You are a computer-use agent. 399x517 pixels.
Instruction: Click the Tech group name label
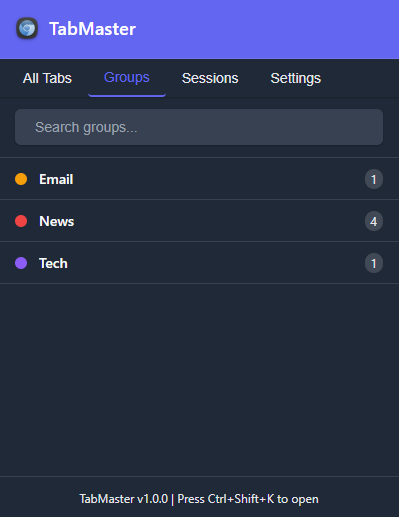tap(53, 263)
